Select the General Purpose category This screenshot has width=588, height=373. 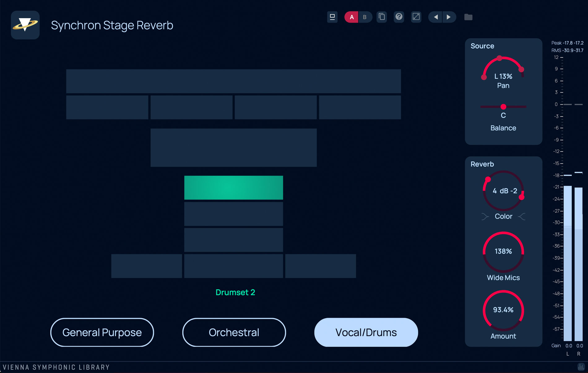pyautogui.click(x=102, y=332)
